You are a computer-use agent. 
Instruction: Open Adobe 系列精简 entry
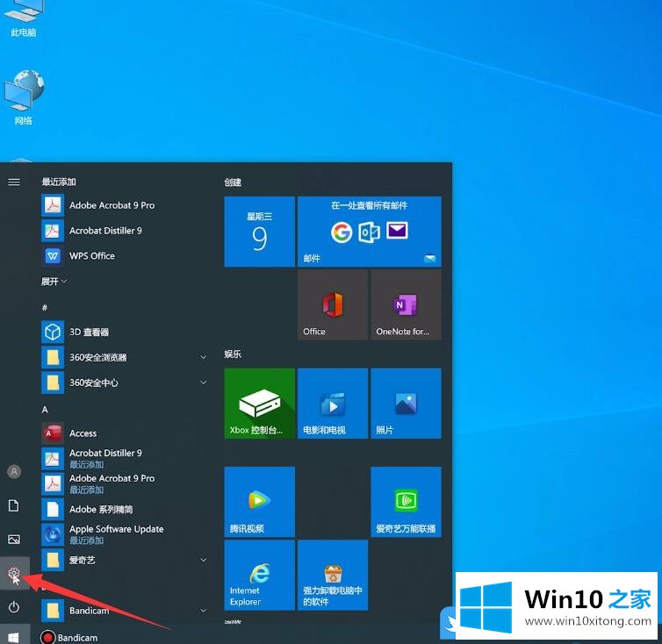(124, 510)
